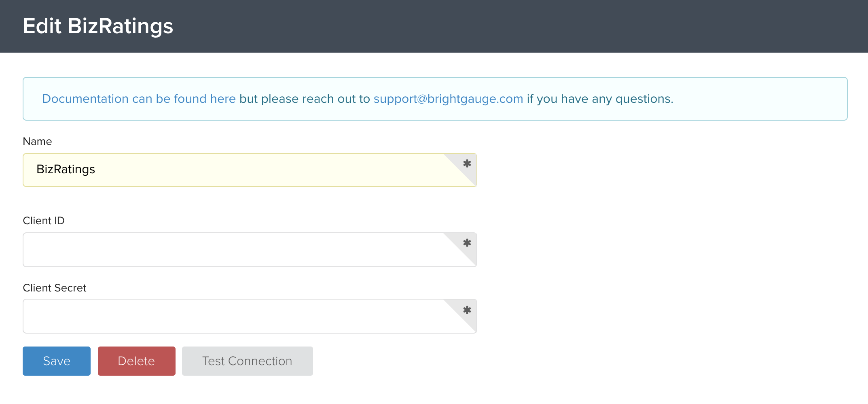Focus the empty Client ID input field
This screenshot has height=404, width=868.
[250, 250]
